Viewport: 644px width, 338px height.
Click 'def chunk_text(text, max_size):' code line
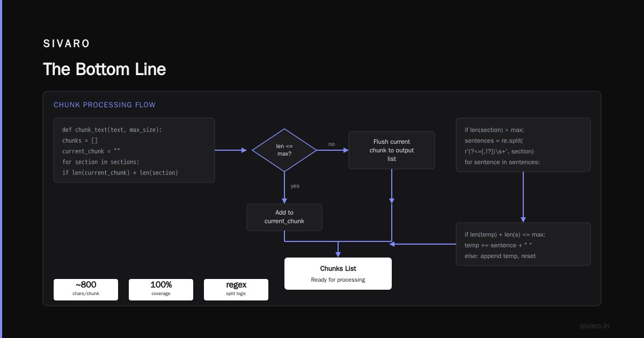[112, 130]
